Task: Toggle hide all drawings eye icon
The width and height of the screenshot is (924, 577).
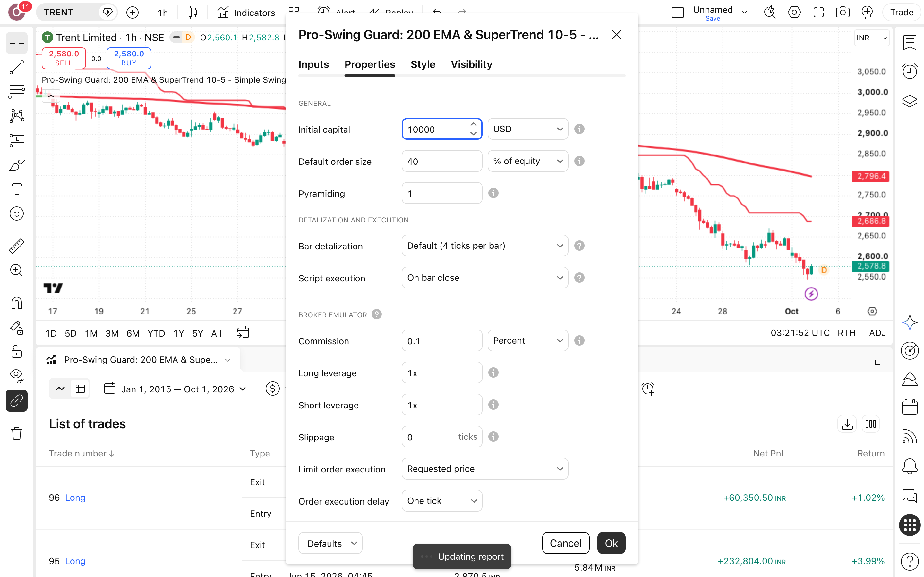Action: (16, 375)
